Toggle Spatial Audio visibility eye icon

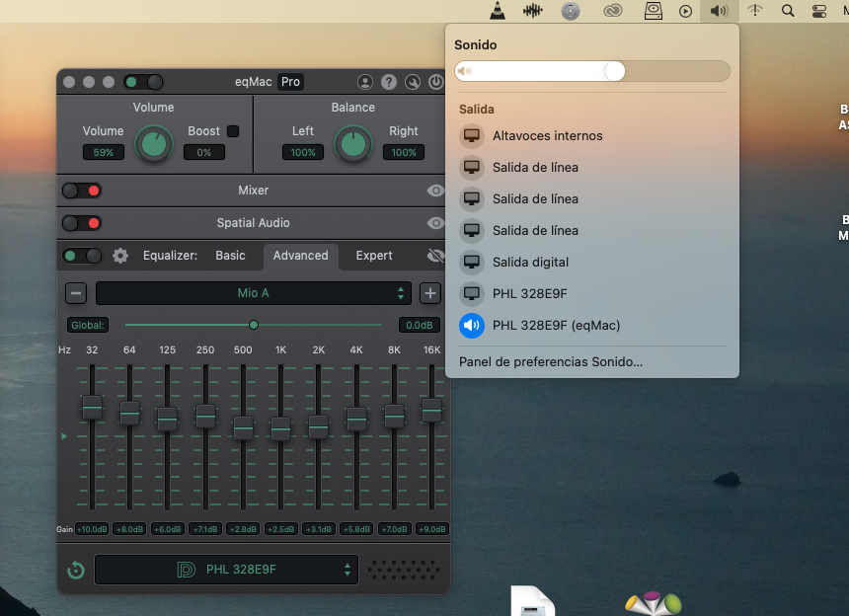435,223
